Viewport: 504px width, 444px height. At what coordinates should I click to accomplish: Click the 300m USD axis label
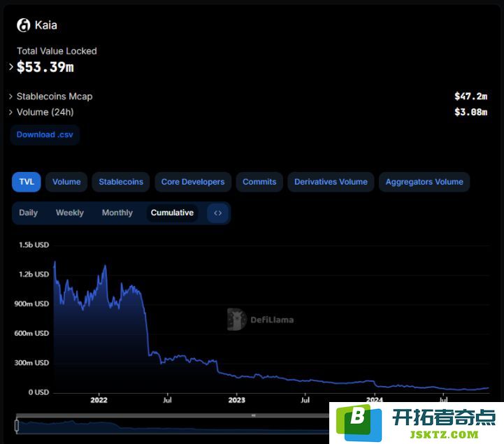tap(31, 363)
